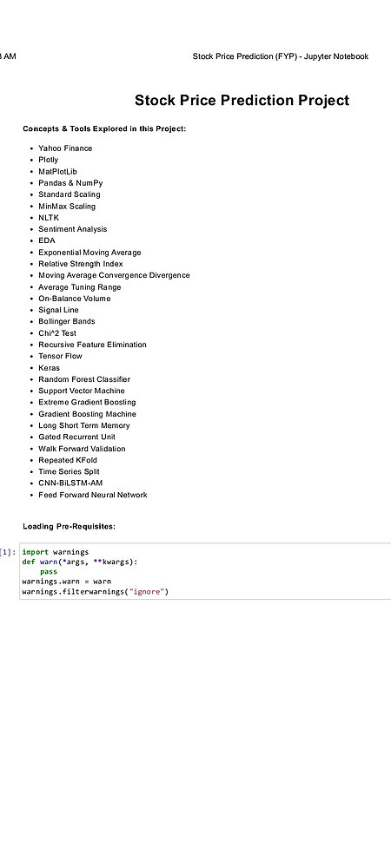Click the Chi^2 Test list item
391x868 pixels.
[57, 333]
